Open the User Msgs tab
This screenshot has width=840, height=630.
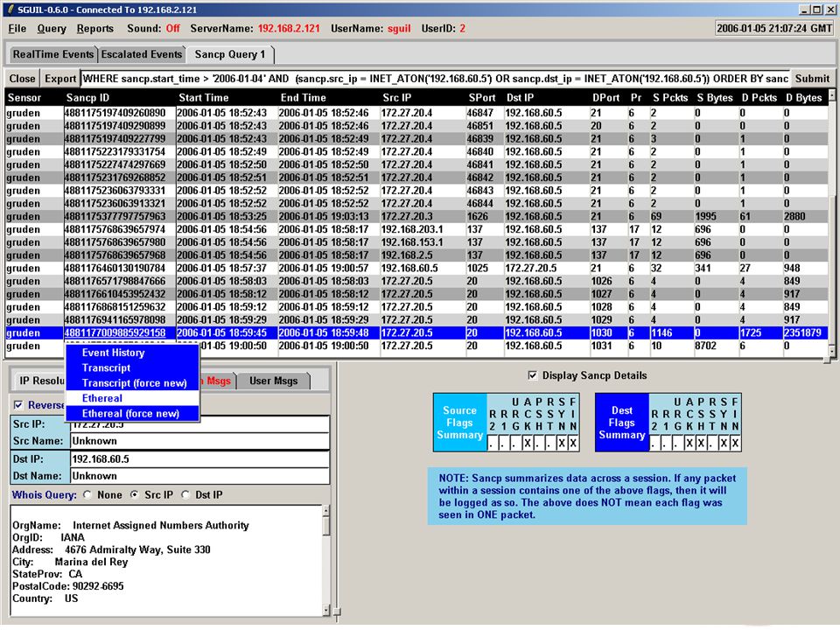pyautogui.click(x=273, y=381)
